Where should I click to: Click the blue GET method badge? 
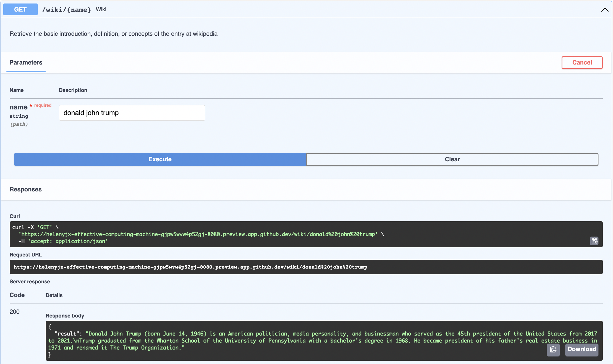[20, 9]
